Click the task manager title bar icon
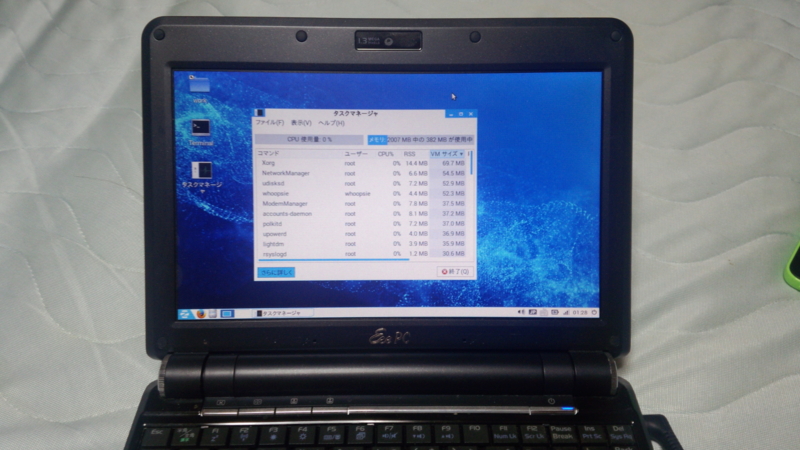 (260, 113)
